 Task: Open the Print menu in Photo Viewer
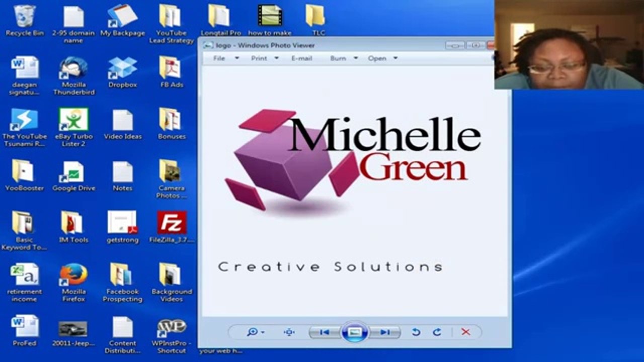(x=259, y=58)
